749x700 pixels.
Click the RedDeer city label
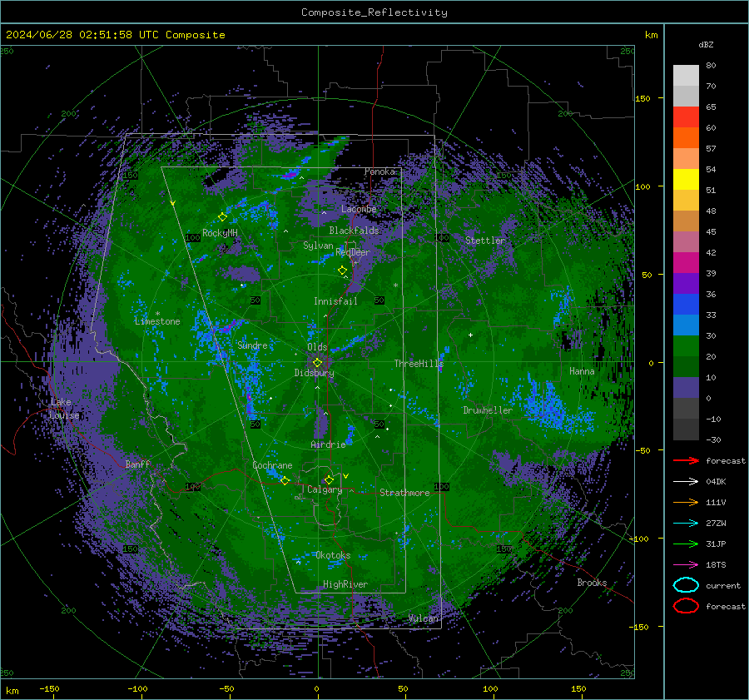353,252
